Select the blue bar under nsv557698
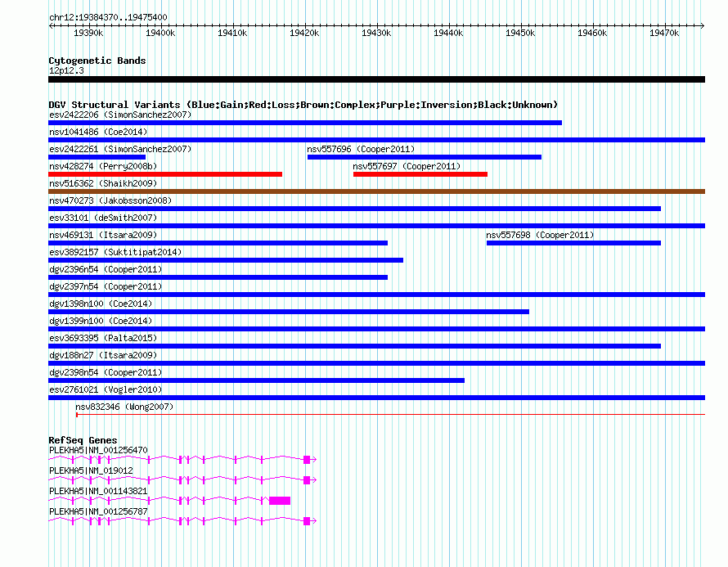 pyautogui.click(x=574, y=243)
